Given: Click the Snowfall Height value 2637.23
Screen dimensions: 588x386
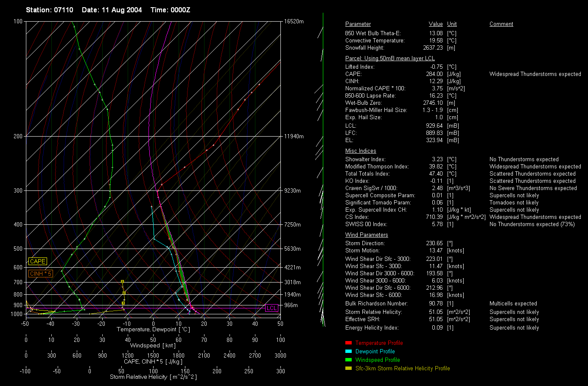Looking at the screenshot, I should coord(433,48).
